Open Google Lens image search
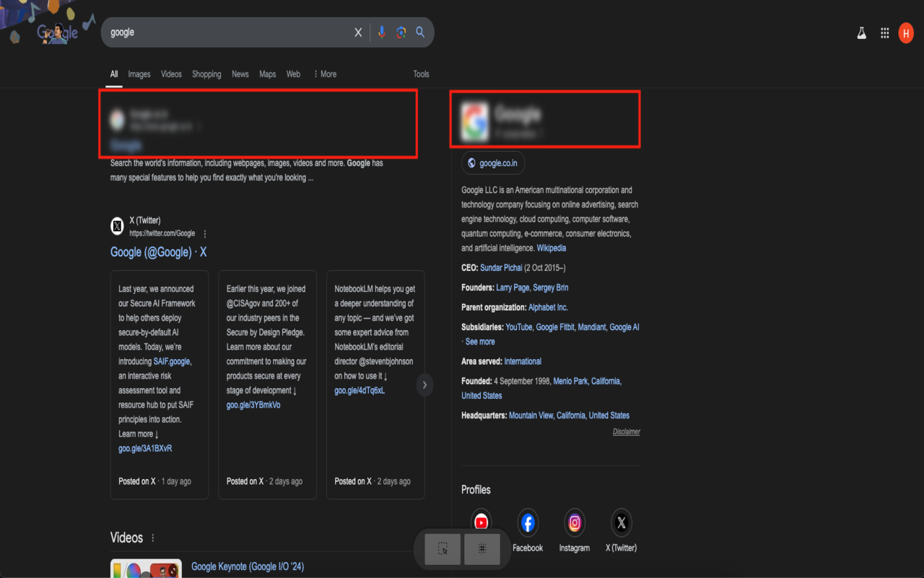 [x=401, y=32]
